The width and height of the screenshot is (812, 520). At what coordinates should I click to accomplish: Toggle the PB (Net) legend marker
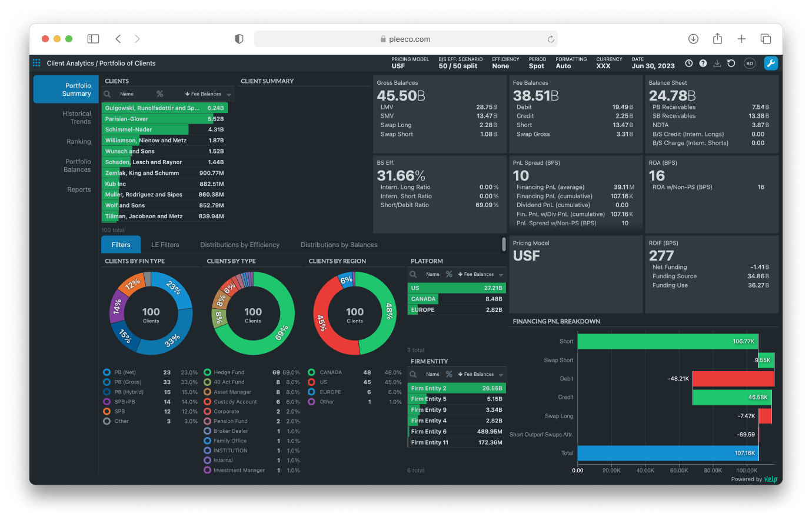coord(107,372)
